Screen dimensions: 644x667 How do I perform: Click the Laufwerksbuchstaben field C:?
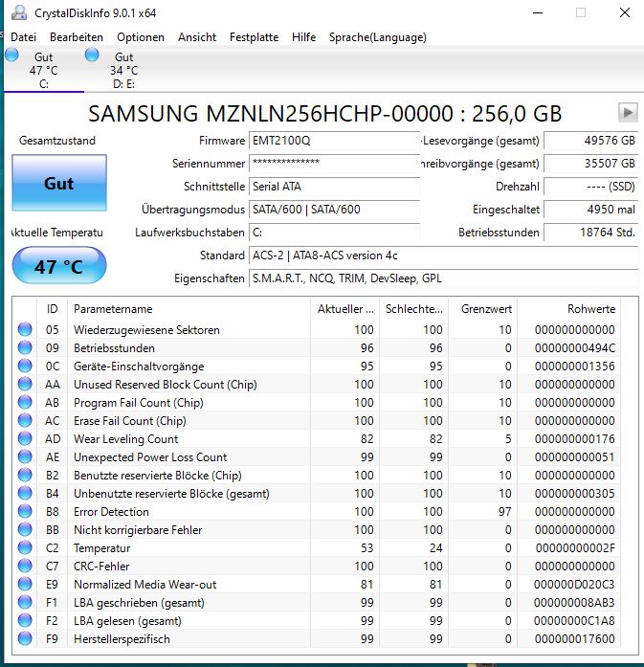click(x=334, y=233)
